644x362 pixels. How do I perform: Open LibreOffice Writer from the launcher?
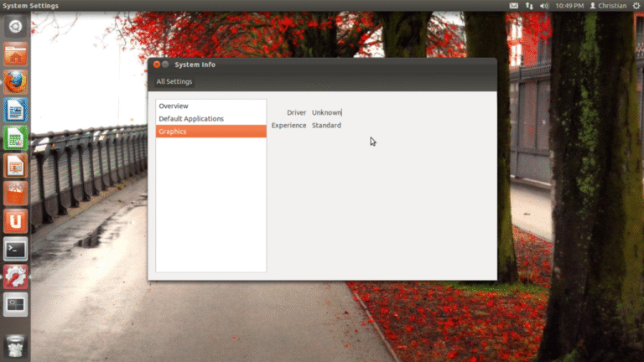15,110
